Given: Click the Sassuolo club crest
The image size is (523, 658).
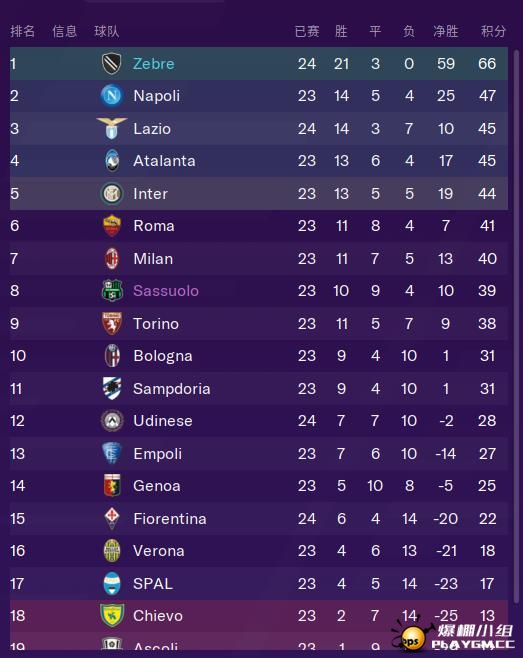Looking at the screenshot, I should (112, 291).
